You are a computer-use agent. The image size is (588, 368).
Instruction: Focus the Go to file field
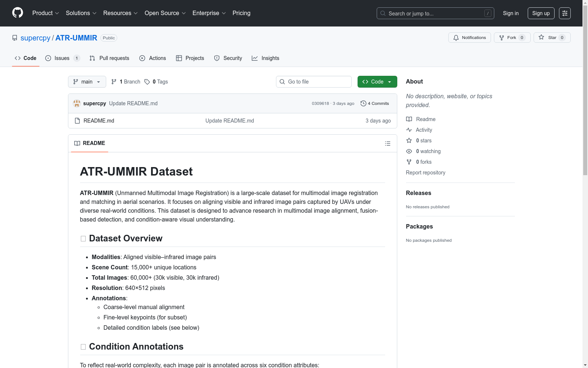coord(314,82)
